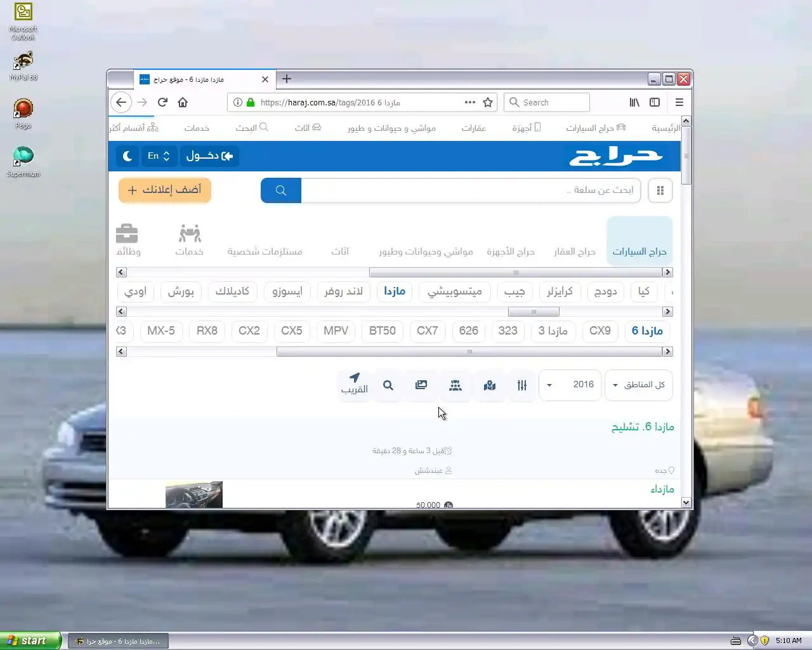Toggle dark mode moon icon
812x650 pixels.
coord(128,156)
